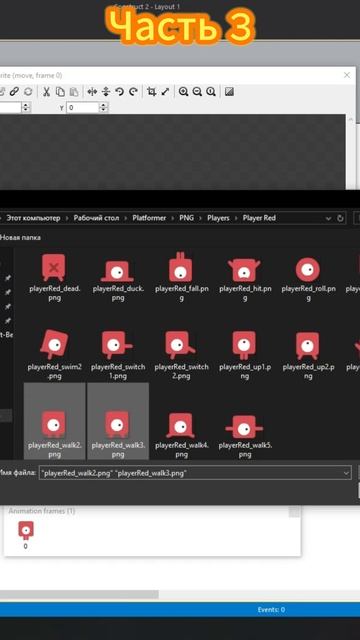Click the vertical scrollbar of the sprite canvas
Viewport: 360px width, 640px height.
pos(350,152)
